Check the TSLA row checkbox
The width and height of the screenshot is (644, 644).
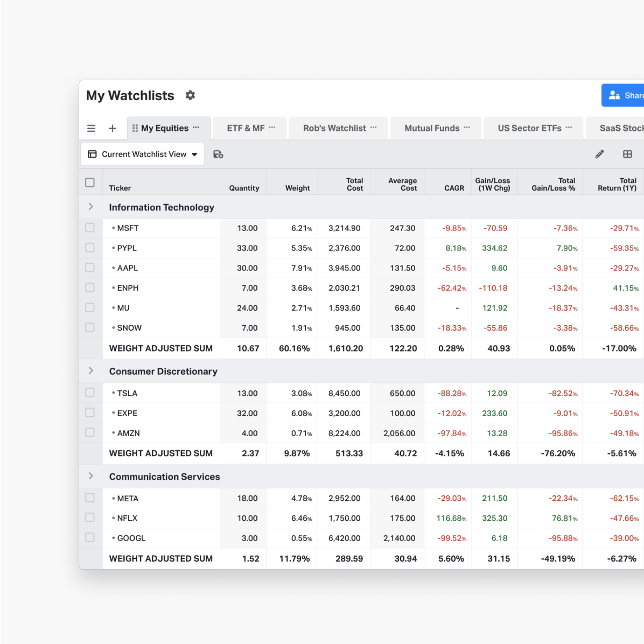click(90, 393)
